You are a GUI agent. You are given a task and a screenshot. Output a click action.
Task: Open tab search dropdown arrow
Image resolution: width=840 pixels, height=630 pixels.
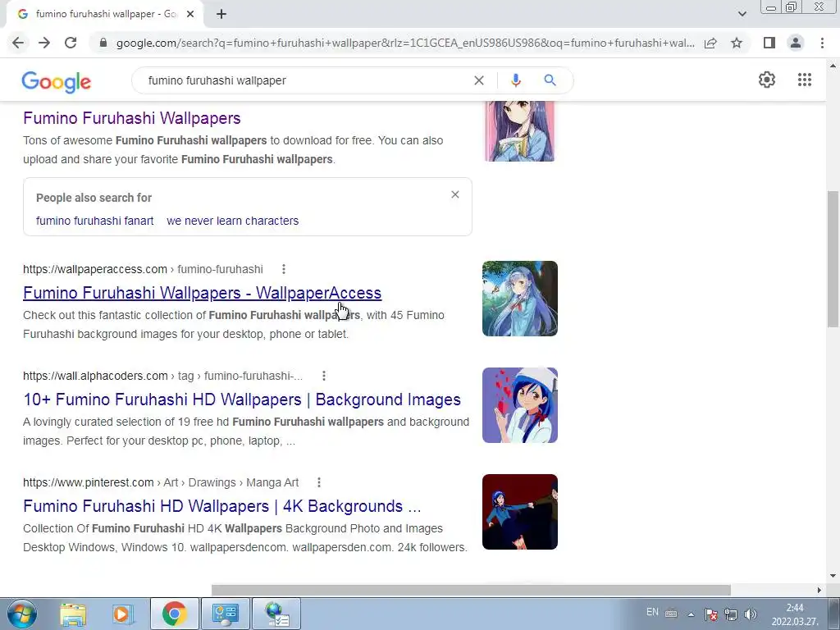[742, 14]
